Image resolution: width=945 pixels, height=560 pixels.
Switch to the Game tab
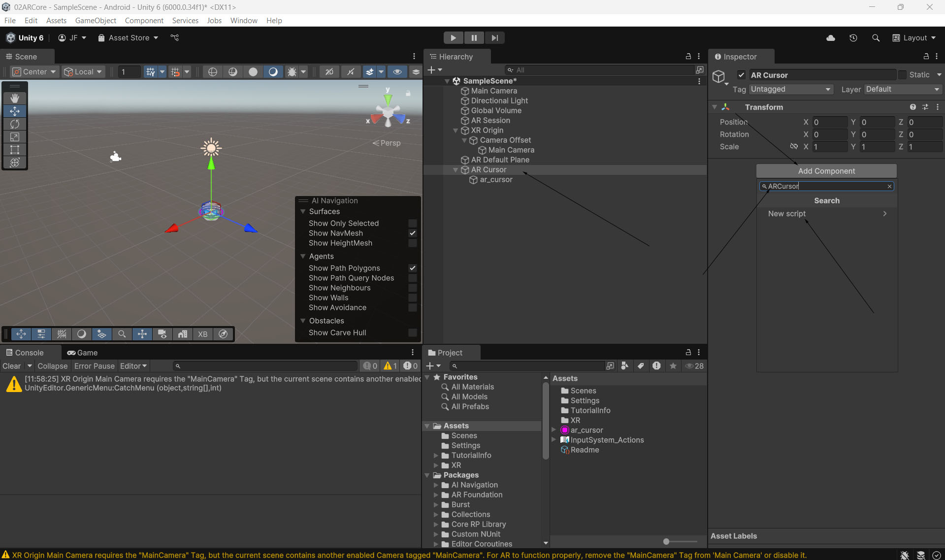pyautogui.click(x=82, y=353)
